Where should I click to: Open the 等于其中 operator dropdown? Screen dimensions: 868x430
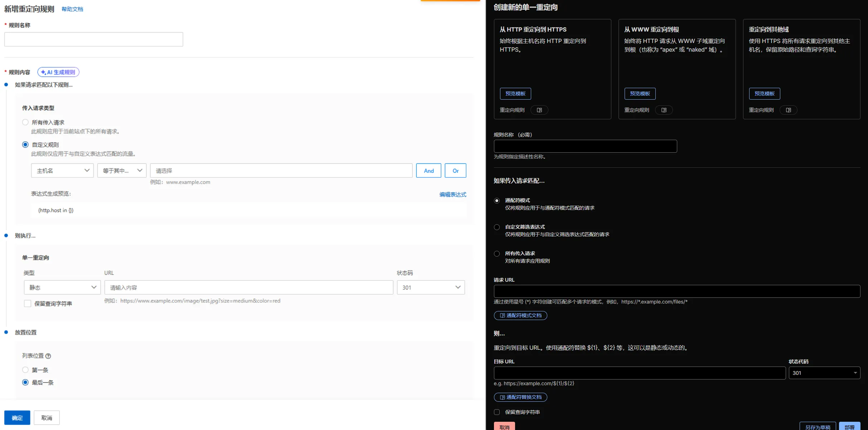coord(122,171)
